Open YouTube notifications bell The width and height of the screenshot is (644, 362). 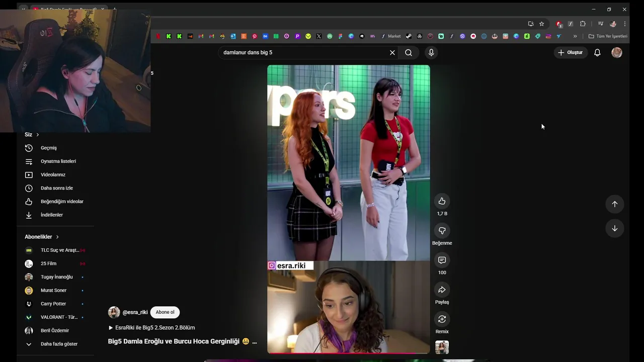point(597,52)
